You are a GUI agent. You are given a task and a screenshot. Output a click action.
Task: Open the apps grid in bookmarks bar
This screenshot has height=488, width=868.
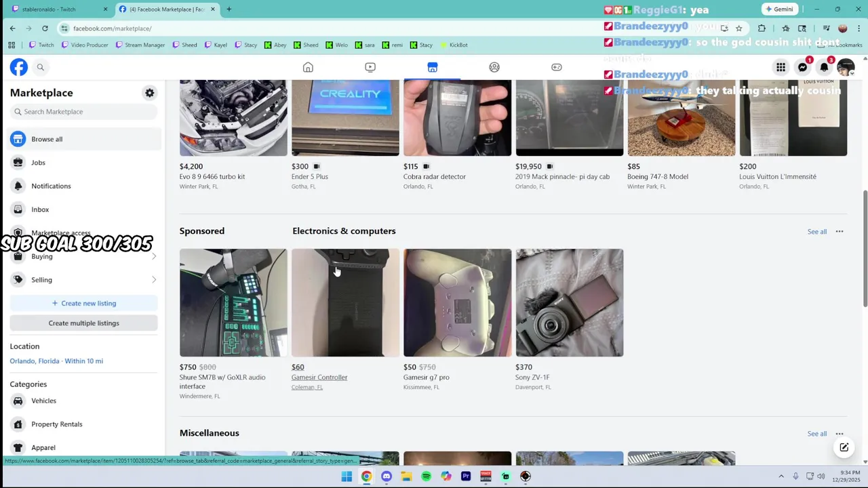pyautogui.click(x=12, y=45)
